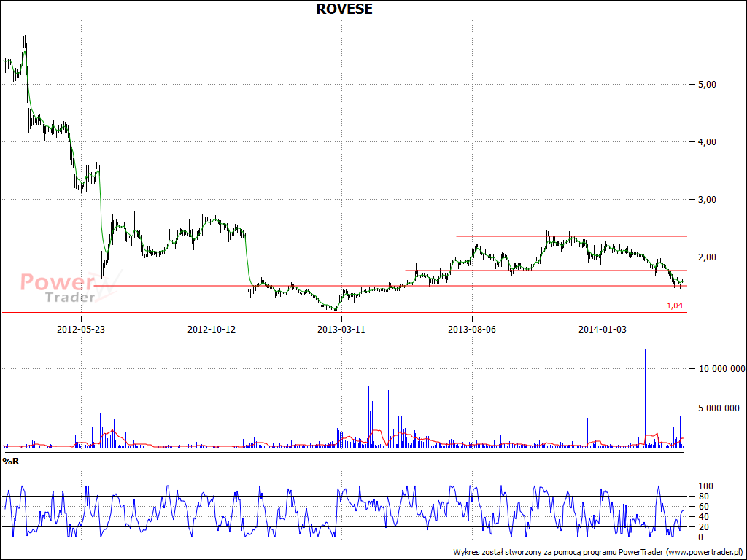Click the tallest volume spike bar
Image resolution: width=747 pixels, height=560 pixels.
click(645, 397)
